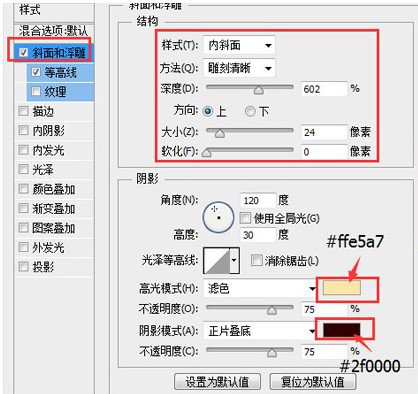The width and height of the screenshot is (418, 394).
Task: Enable the 颜色叠加 checkbox
Action: (23, 189)
